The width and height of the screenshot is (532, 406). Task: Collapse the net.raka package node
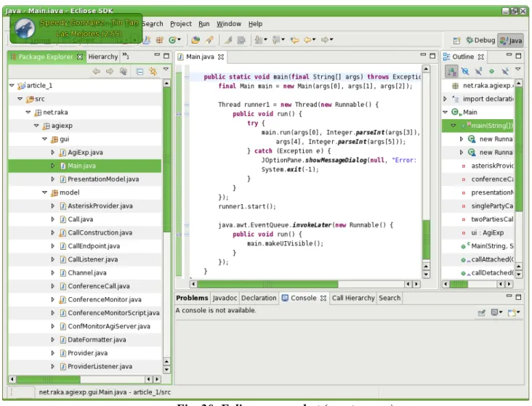coord(28,113)
